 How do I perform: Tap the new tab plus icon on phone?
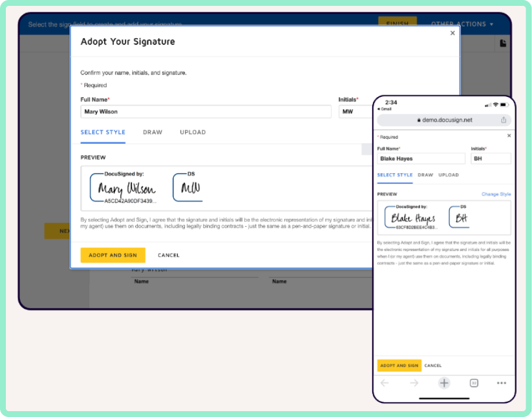pos(444,383)
